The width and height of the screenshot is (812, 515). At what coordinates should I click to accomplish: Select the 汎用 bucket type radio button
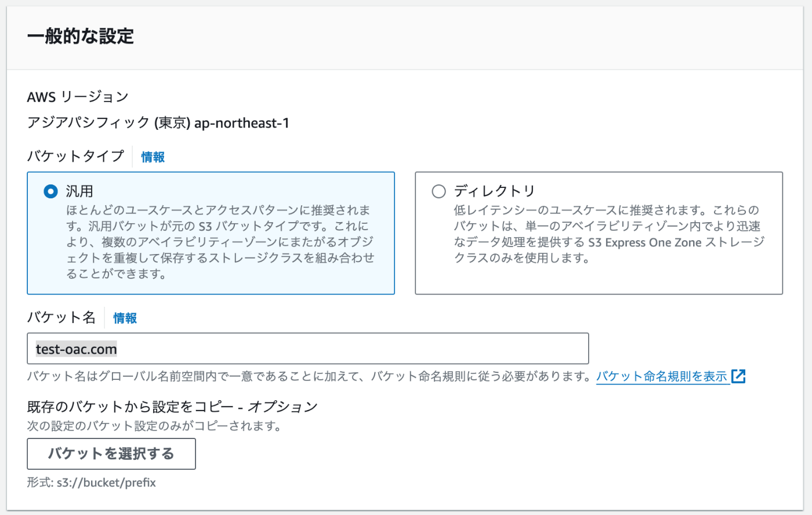tap(51, 191)
